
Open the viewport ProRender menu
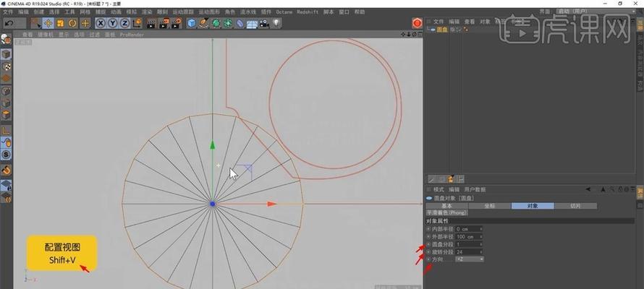132,35
